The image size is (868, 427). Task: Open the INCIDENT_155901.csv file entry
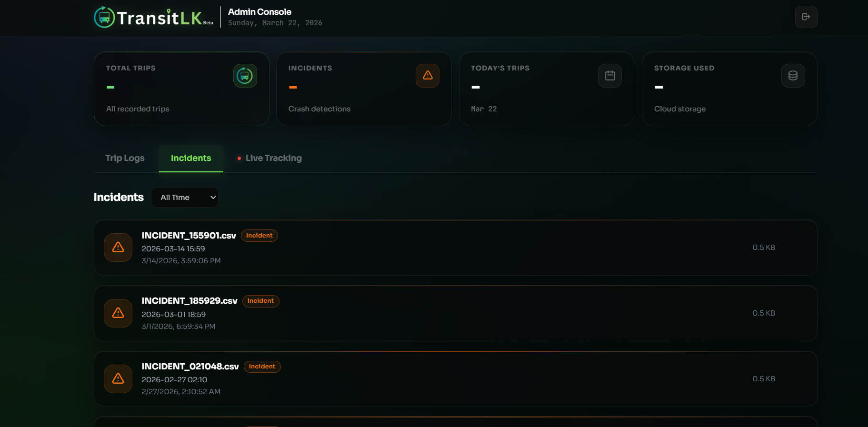[x=189, y=236]
